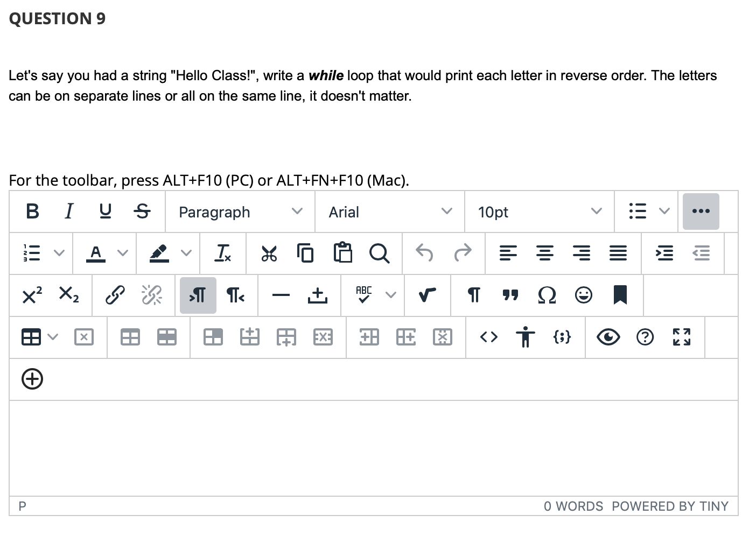Click the Undo arrow
Screen dimensions: 756x536
tap(424, 253)
